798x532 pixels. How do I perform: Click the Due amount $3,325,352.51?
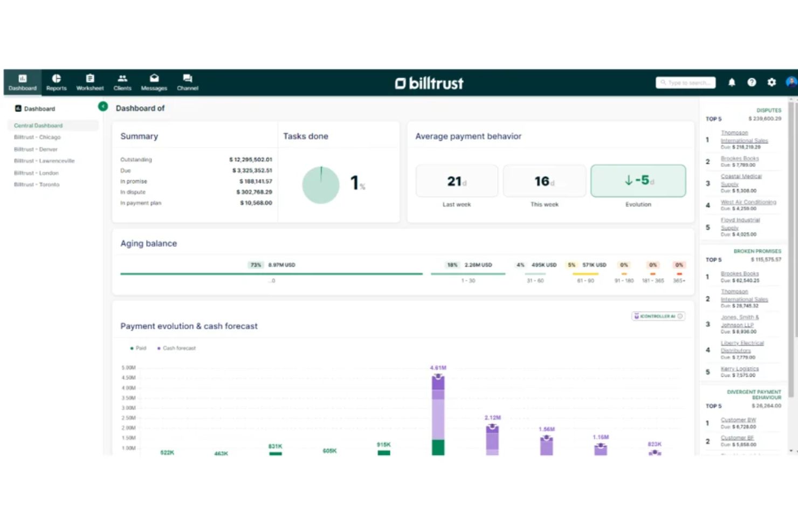(252, 170)
